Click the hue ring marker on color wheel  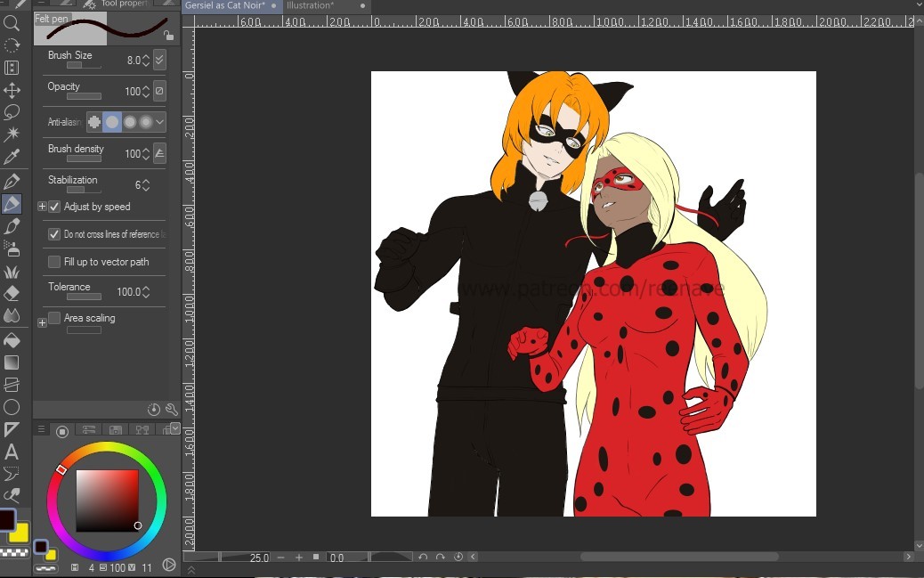61,469
